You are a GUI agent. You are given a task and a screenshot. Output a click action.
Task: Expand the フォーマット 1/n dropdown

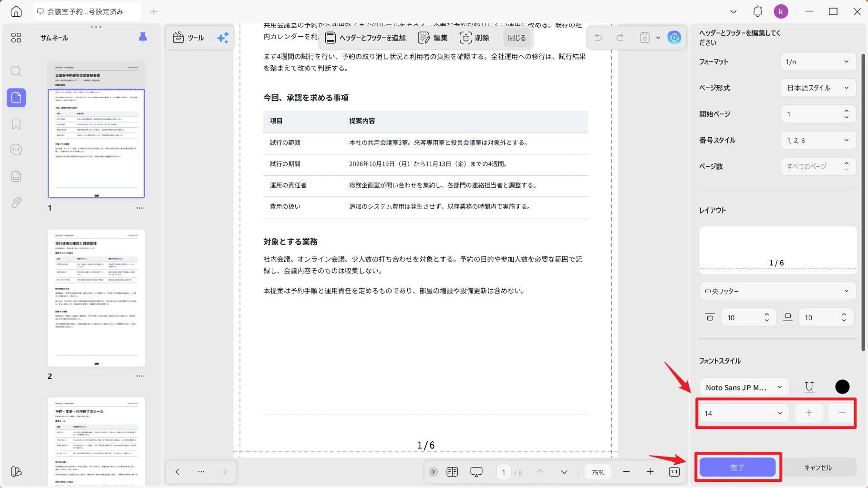818,61
